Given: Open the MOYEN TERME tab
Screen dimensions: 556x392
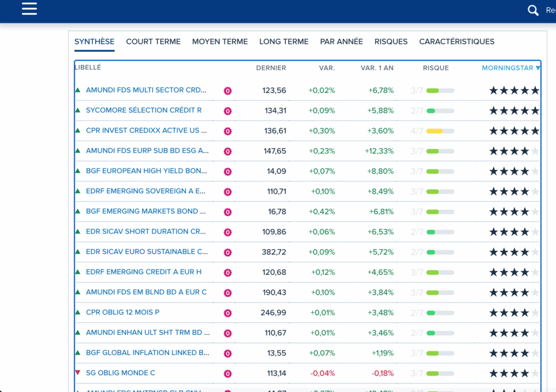Looking at the screenshot, I should click(220, 41).
